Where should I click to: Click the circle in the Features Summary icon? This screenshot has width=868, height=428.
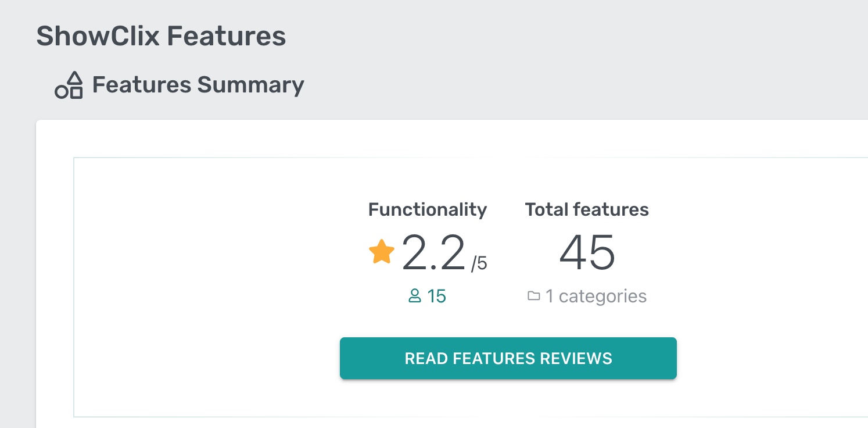62,92
